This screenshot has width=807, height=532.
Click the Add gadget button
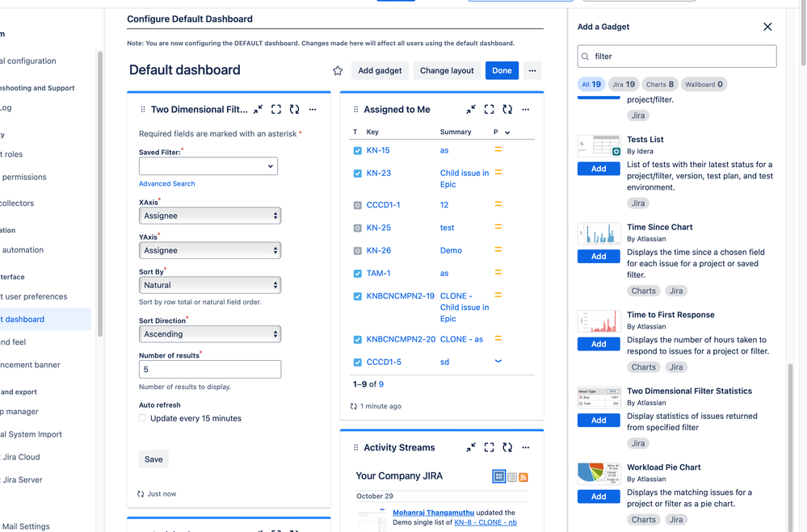pyautogui.click(x=380, y=70)
